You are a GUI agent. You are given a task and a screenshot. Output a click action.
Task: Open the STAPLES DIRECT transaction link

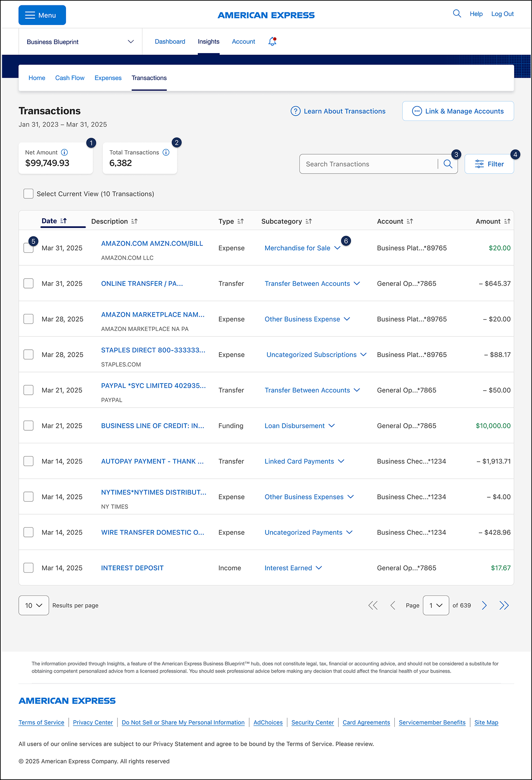(153, 350)
